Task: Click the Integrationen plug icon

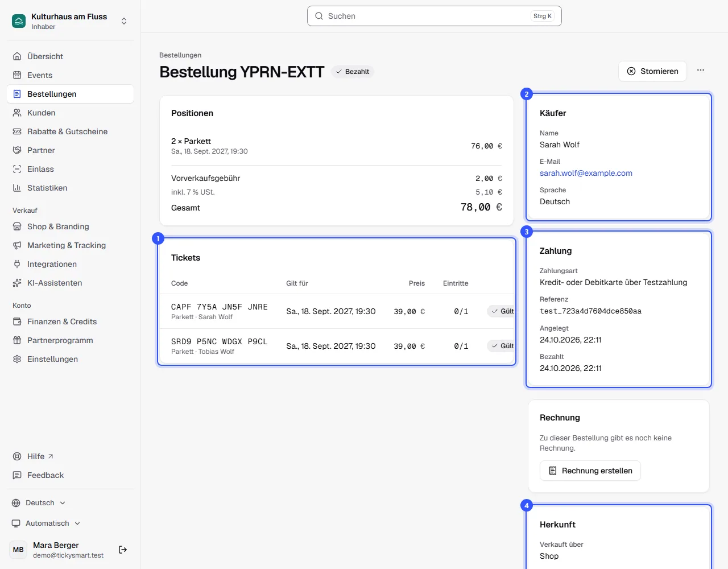Action: coord(17,264)
